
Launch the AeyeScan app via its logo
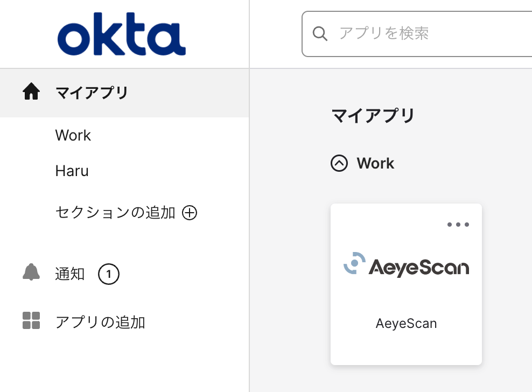point(406,264)
